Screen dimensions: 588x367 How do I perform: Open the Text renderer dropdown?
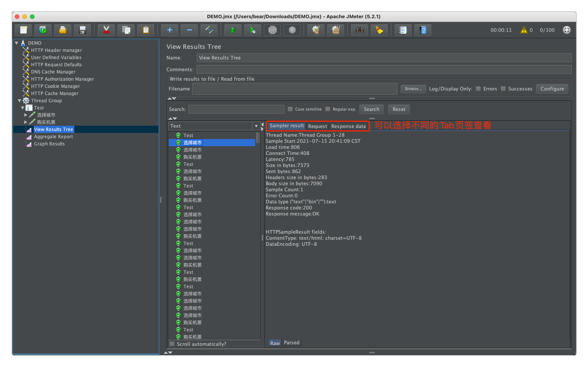tap(256, 126)
